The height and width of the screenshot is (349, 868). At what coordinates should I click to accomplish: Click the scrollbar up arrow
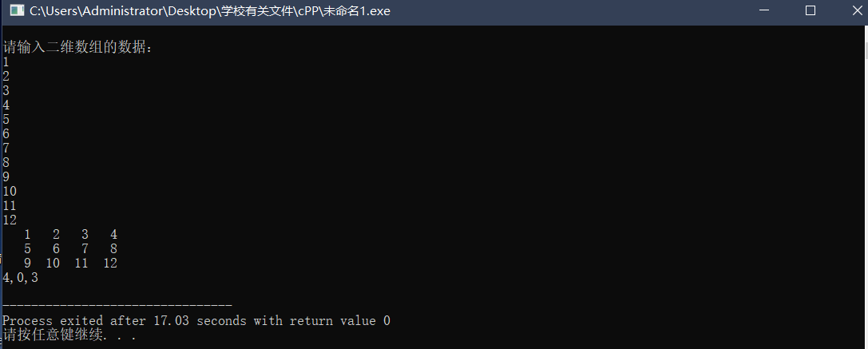(x=865, y=33)
